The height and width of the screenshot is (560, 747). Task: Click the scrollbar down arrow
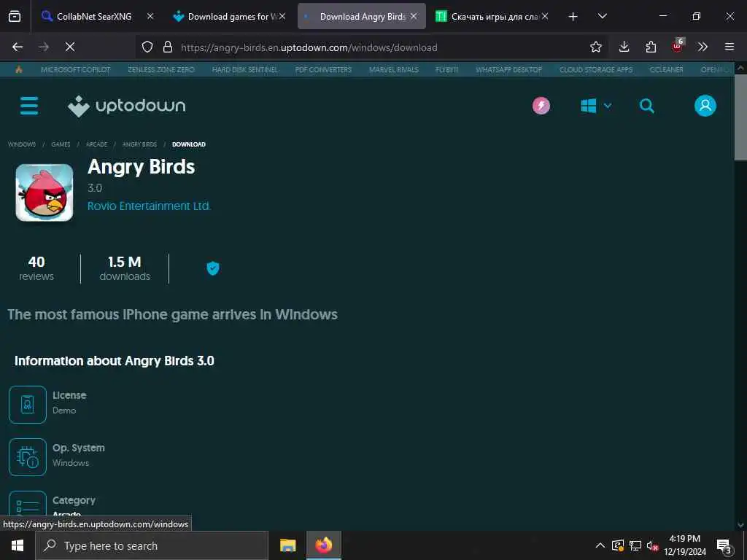(x=740, y=525)
